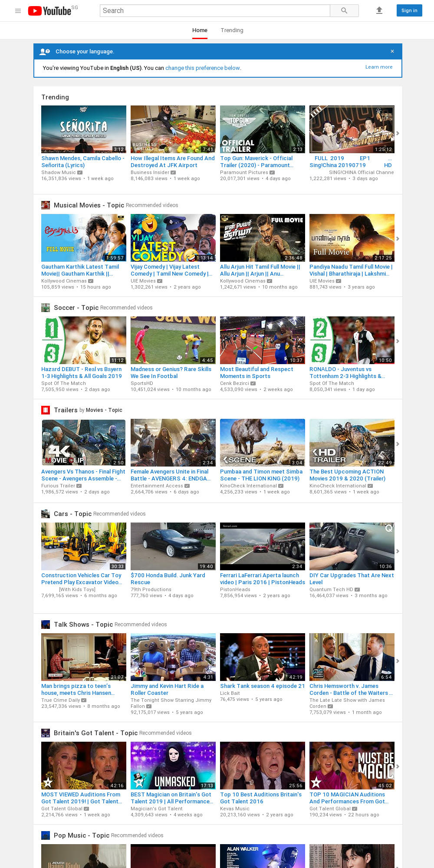The width and height of the screenshot is (434, 868).
Task: Play the Top Gun Maverick trailer thumbnail
Action: pos(263,129)
